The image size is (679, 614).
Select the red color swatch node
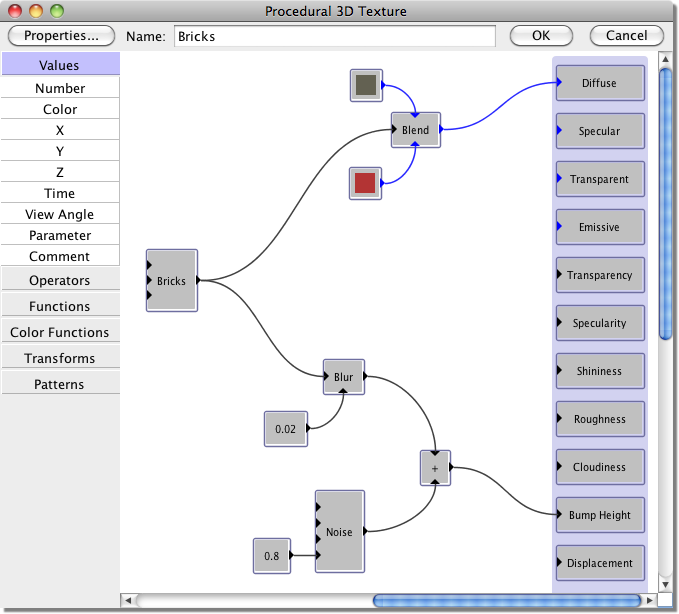[365, 183]
